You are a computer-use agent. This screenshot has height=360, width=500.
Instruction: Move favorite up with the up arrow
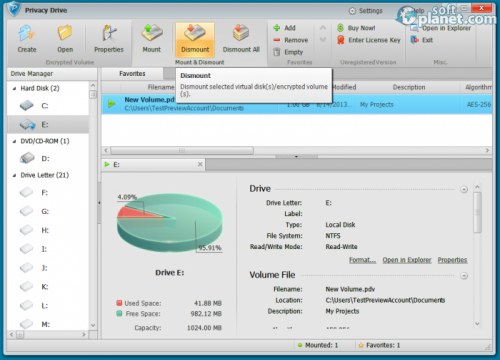323,28
